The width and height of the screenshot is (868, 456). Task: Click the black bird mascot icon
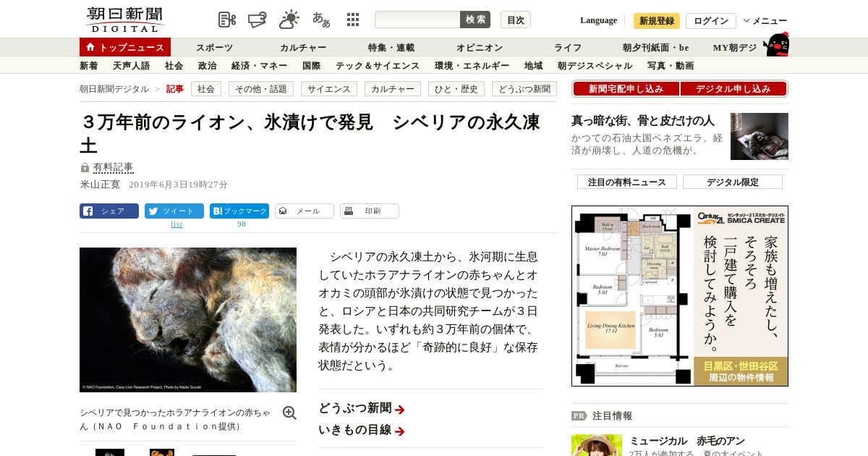pos(776,44)
